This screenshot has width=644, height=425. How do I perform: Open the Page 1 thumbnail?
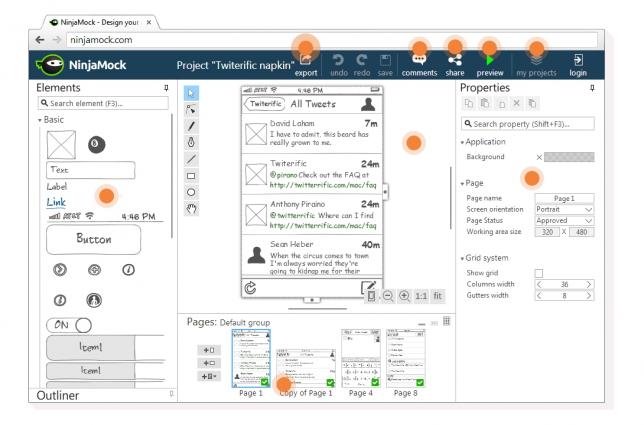(x=251, y=358)
